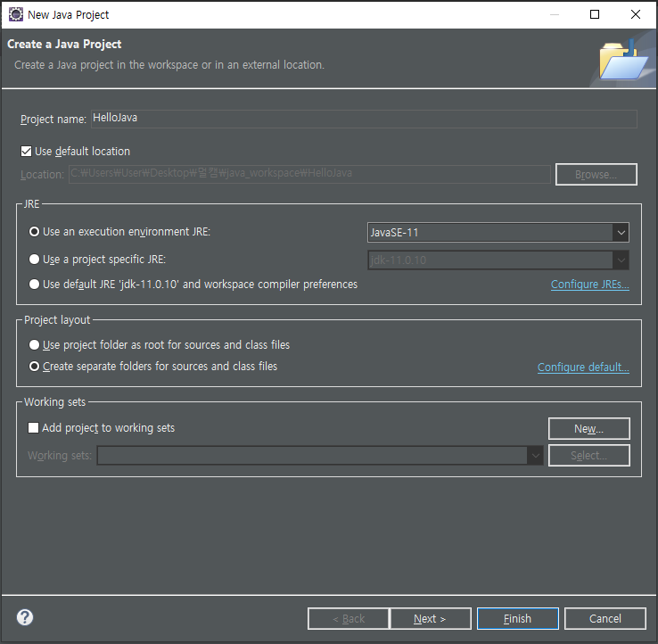
Task: Click the Working sets group label
Action: (55, 402)
